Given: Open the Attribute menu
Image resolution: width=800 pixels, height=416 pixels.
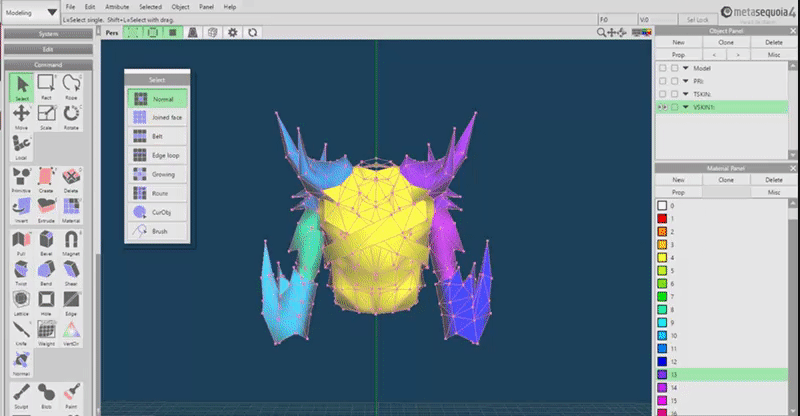Looking at the screenshot, I should pos(117,7).
